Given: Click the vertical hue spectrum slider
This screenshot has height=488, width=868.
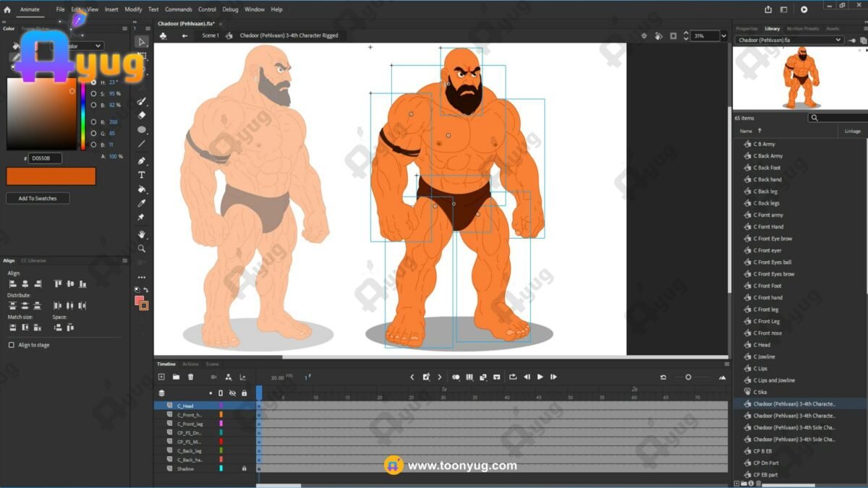Looking at the screenshot, I should (83, 116).
